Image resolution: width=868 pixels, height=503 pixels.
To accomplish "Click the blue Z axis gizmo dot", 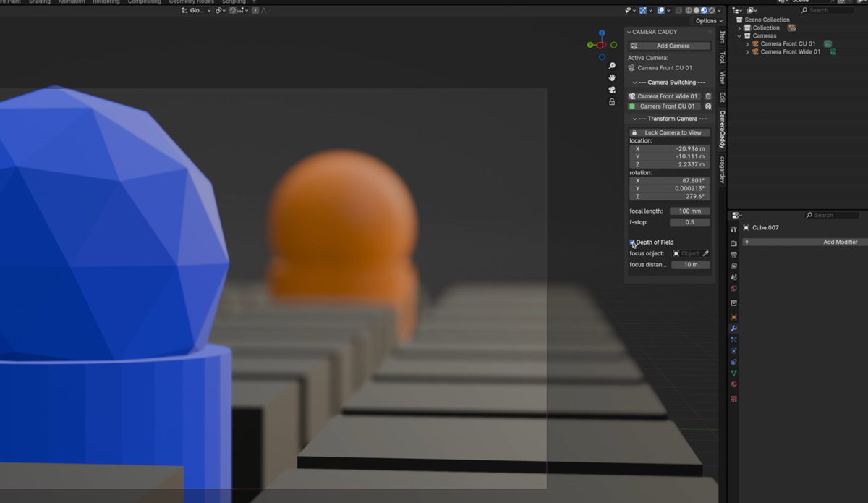I will click(602, 33).
